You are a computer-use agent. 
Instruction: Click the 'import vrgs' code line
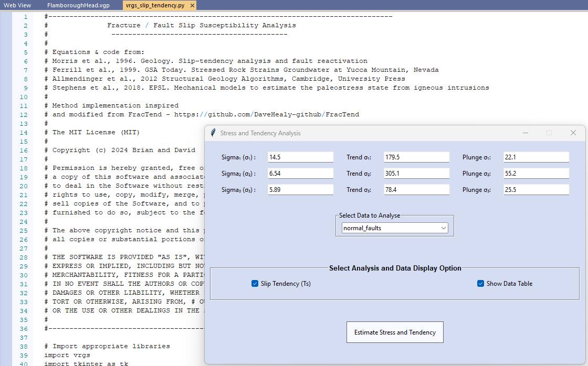(x=67, y=355)
